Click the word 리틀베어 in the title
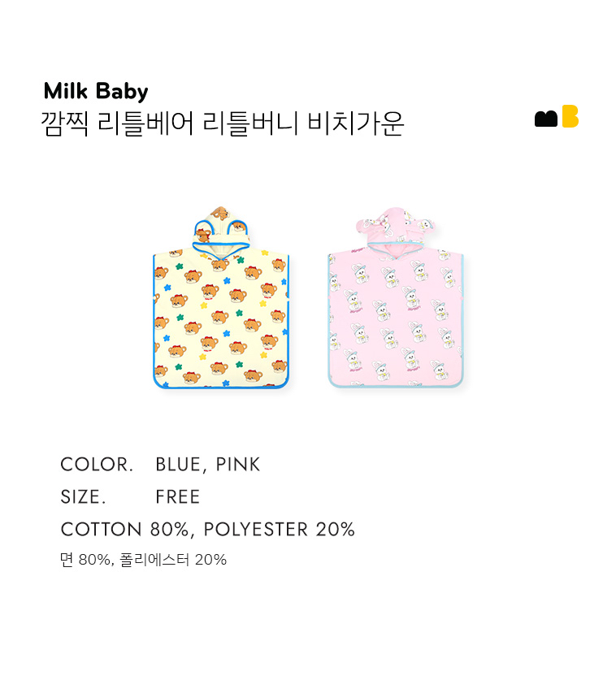The image size is (616, 680). 145,123
